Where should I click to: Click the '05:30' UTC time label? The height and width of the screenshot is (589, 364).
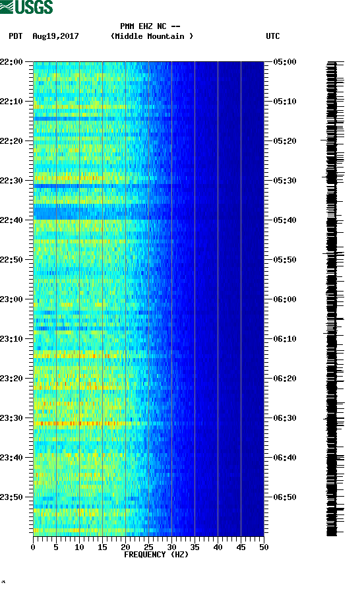point(285,181)
